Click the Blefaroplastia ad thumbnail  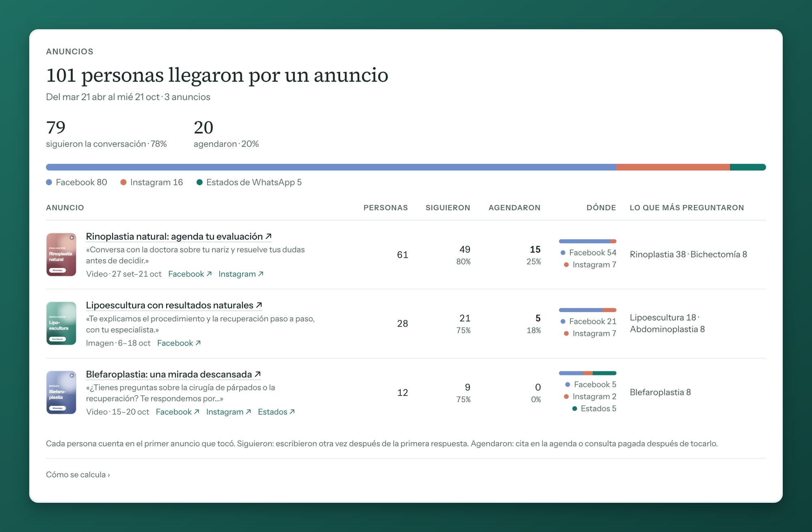(61, 392)
